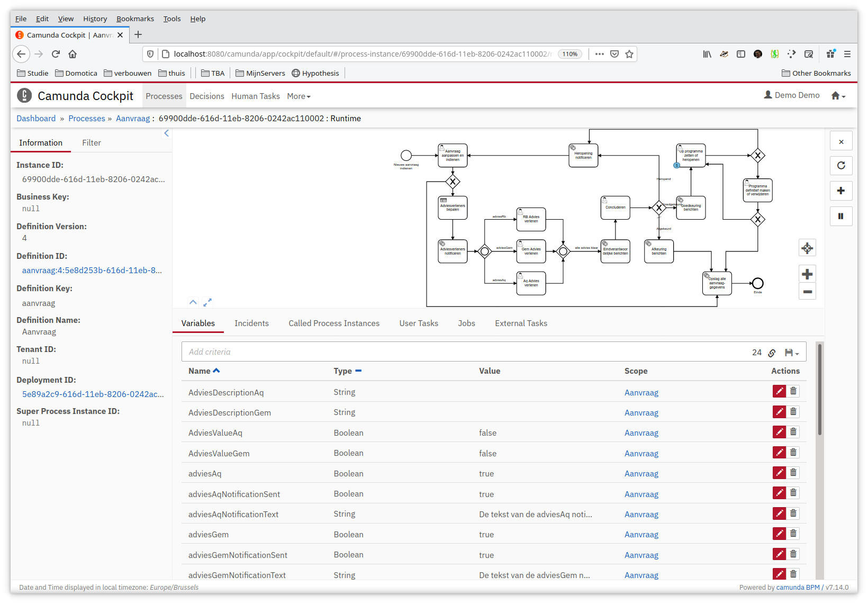Open the Decisions navigation item
868x604 pixels.
click(x=207, y=96)
